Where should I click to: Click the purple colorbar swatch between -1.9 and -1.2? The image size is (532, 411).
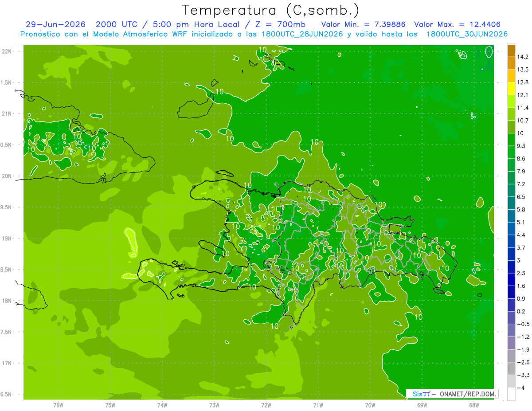[511, 343]
